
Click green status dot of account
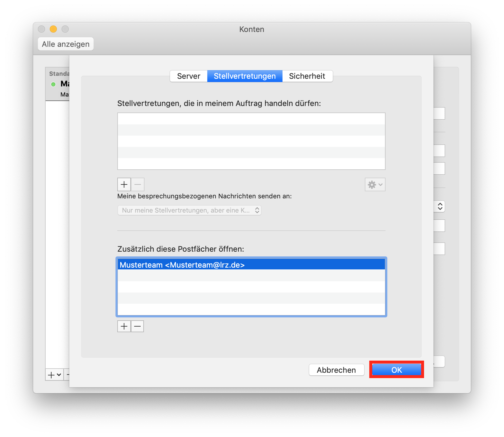click(53, 84)
